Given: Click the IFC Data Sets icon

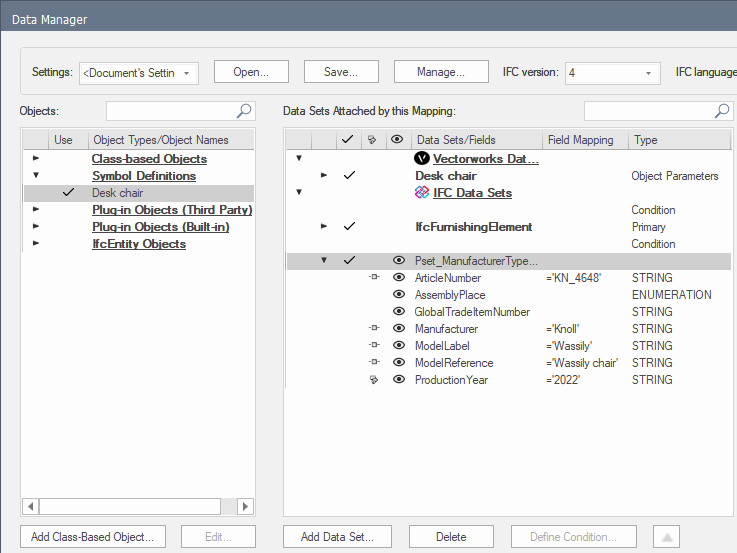Looking at the screenshot, I should [x=421, y=192].
